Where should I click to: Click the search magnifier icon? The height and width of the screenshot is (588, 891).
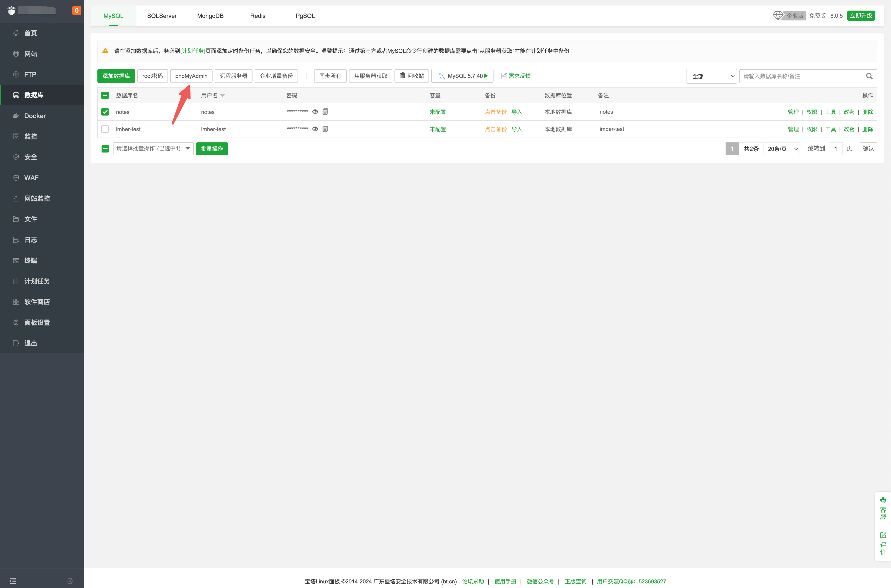(x=869, y=76)
